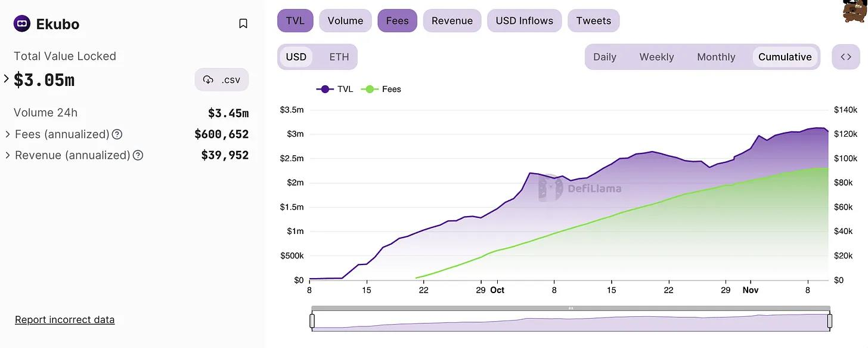Enable the Revenue chart metric
This screenshot has width=868, height=348.
click(x=452, y=21)
